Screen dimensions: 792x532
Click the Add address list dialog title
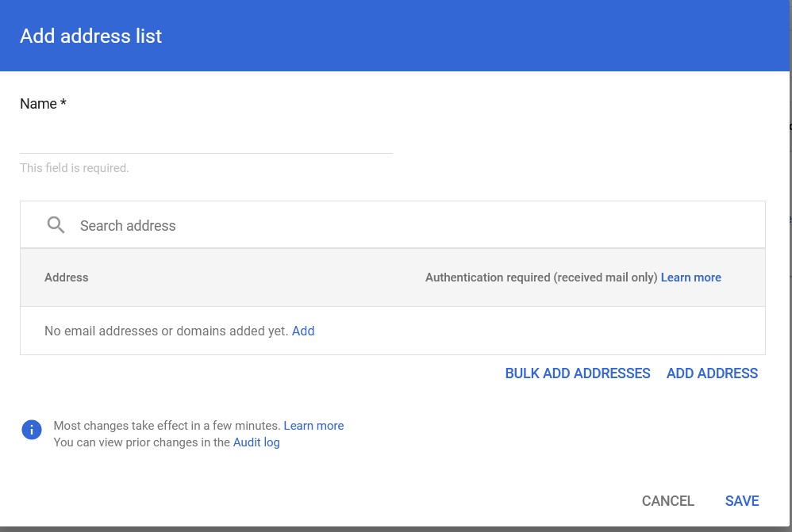90,36
